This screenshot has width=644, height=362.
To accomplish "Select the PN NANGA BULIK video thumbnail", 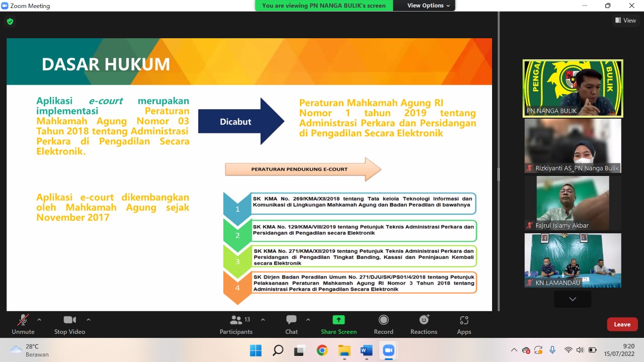I will click(x=573, y=88).
